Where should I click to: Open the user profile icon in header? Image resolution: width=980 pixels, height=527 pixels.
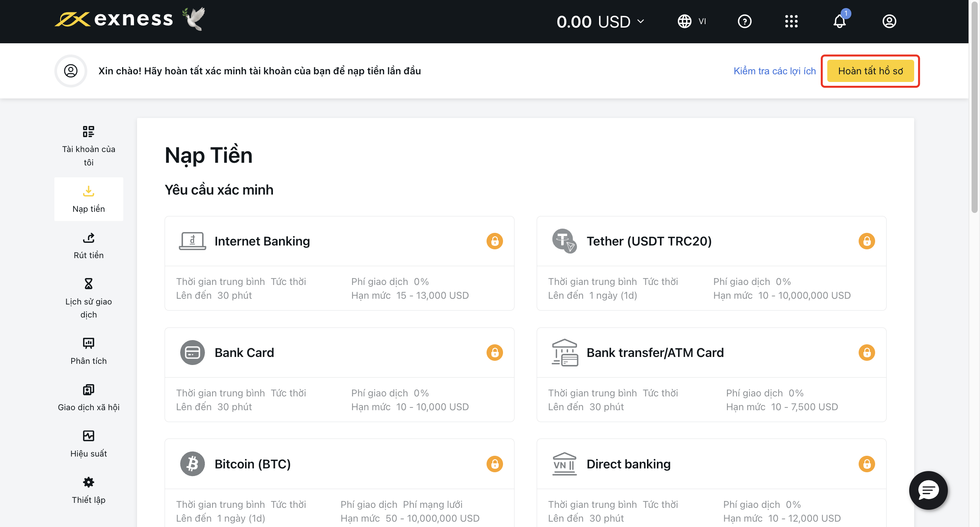[889, 21]
